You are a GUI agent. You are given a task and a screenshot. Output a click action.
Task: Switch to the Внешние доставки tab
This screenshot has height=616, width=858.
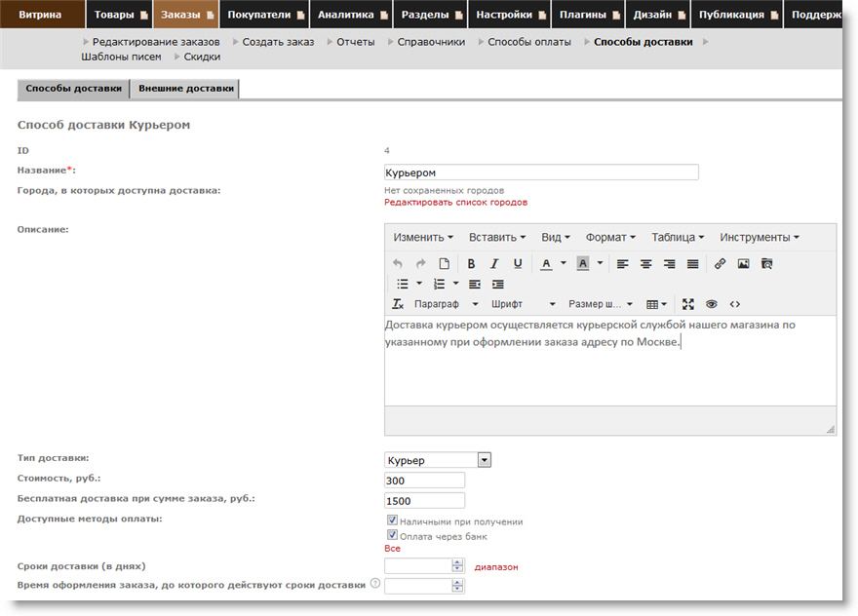(186, 89)
